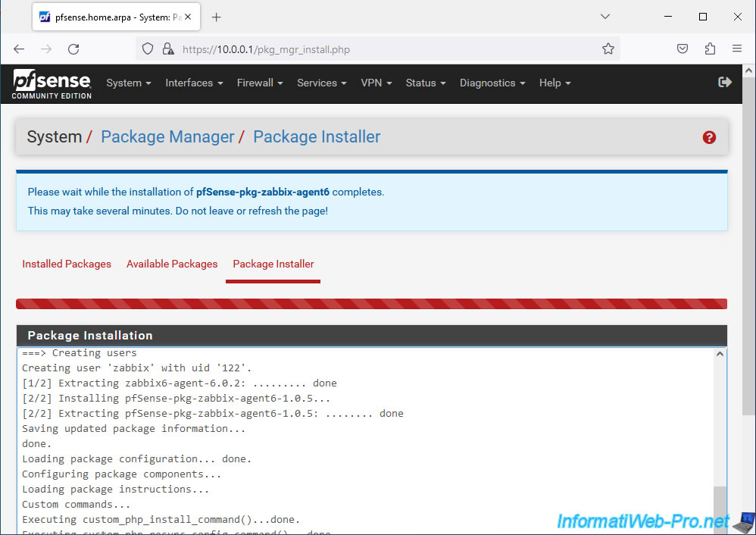756x535 pixels.
Task: Click the log line 'Extracting zabbix6-agent-6.0.2'
Action: coord(180,383)
